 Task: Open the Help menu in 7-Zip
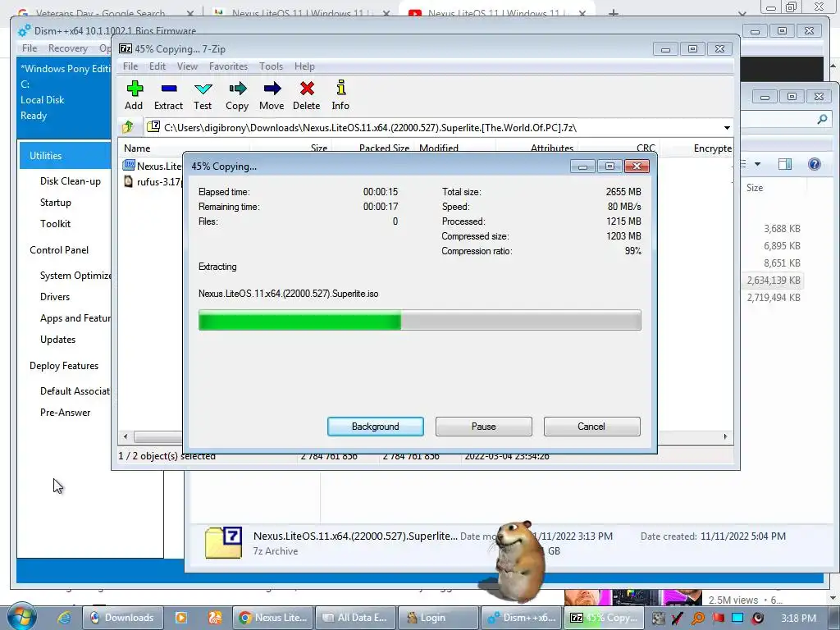click(304, 66)
